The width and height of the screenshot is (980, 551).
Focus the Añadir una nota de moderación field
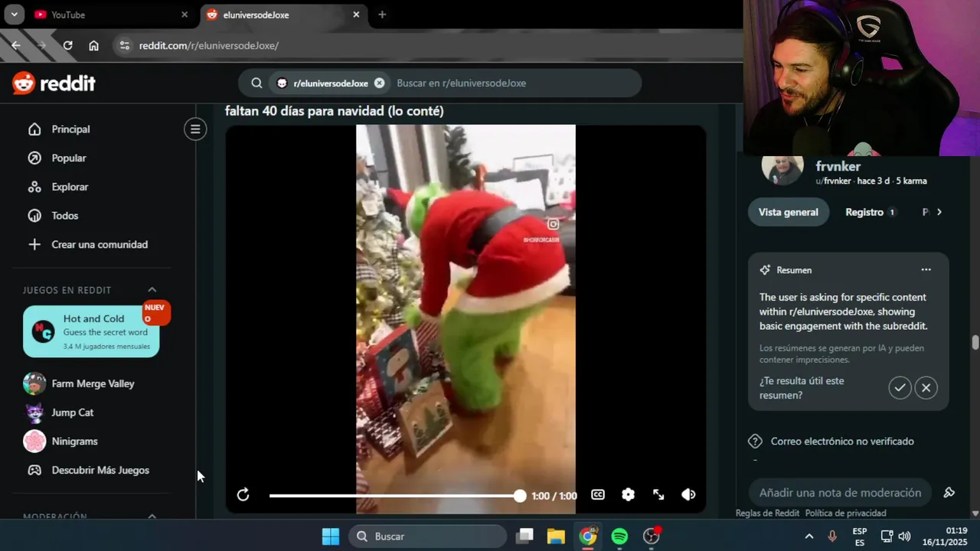pyautogui.click(x=840, y=493)
